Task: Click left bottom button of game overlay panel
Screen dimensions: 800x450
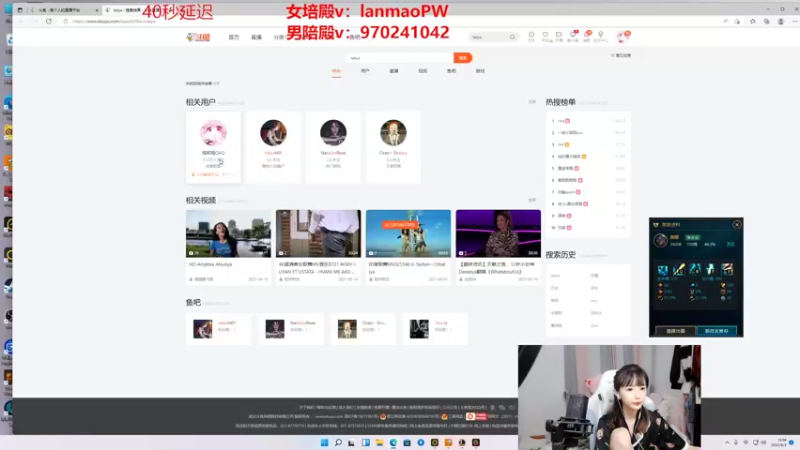Action: 675,331
